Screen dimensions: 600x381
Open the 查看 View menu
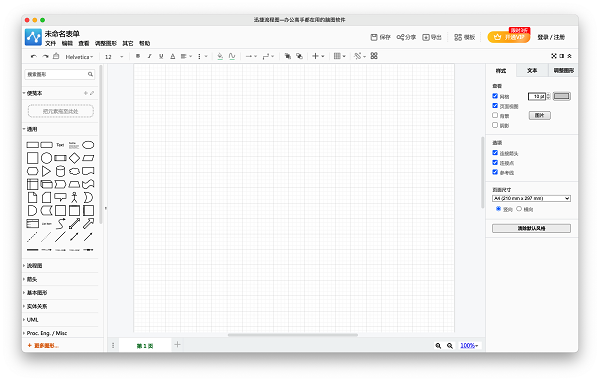83,43
